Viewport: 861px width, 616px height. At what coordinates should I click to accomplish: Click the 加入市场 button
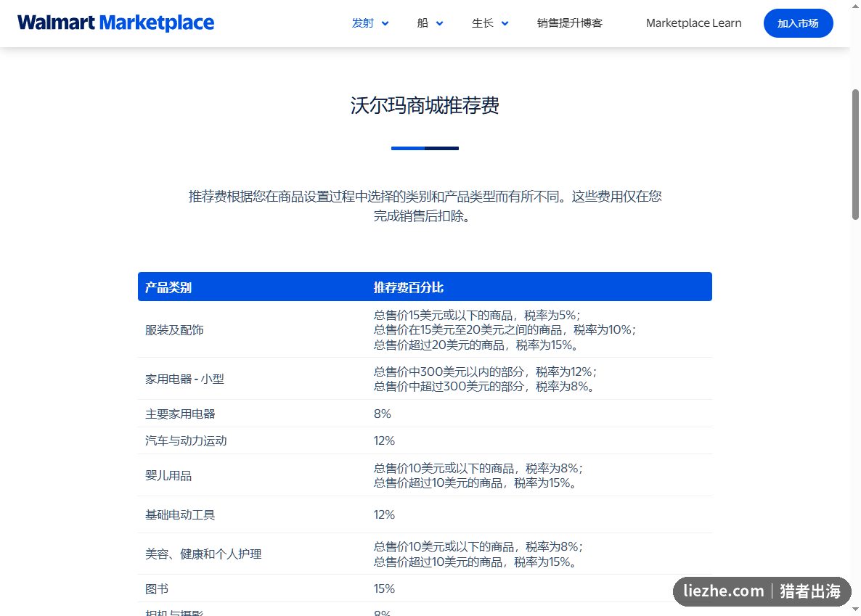click(x=799, y=23)
